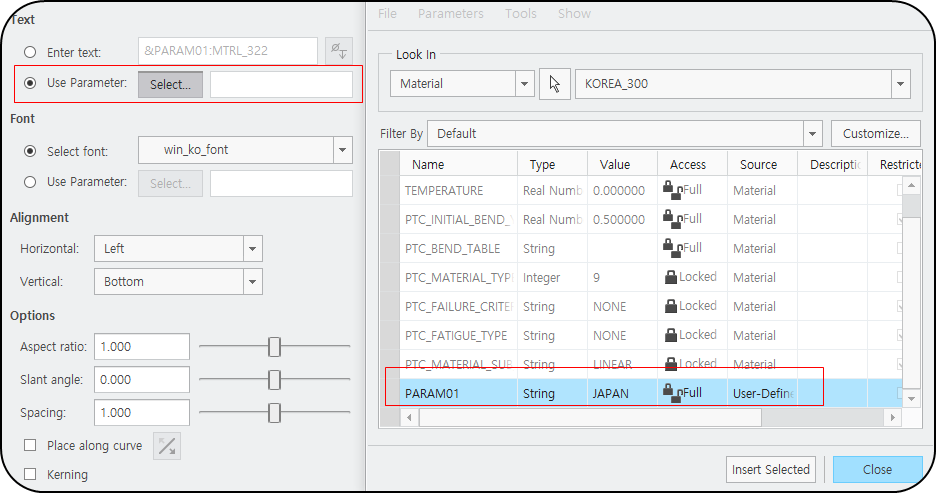The height and width of the screenshot is (493, 936).
Task: Select the Font Use Parameter radio button
Action: (x=30, y=182)
